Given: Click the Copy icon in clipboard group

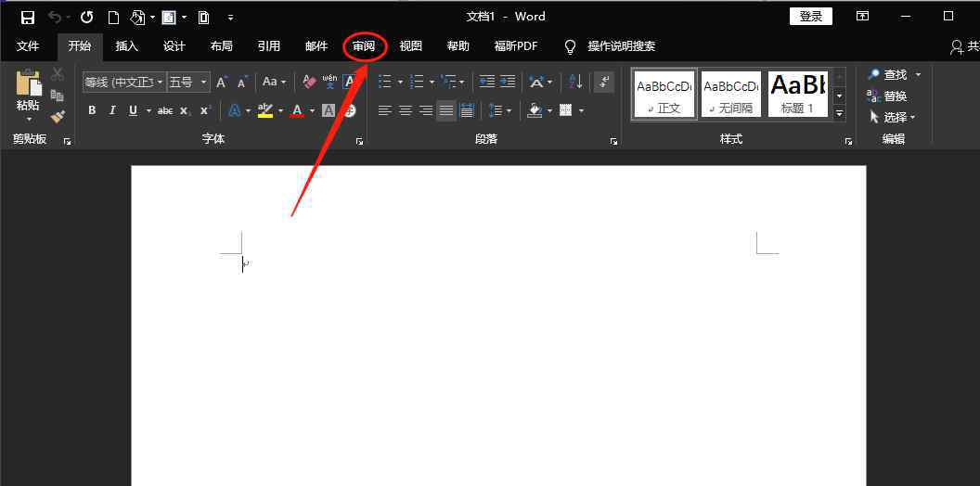Looking at the screenshot, I should [x=58, y=96].
